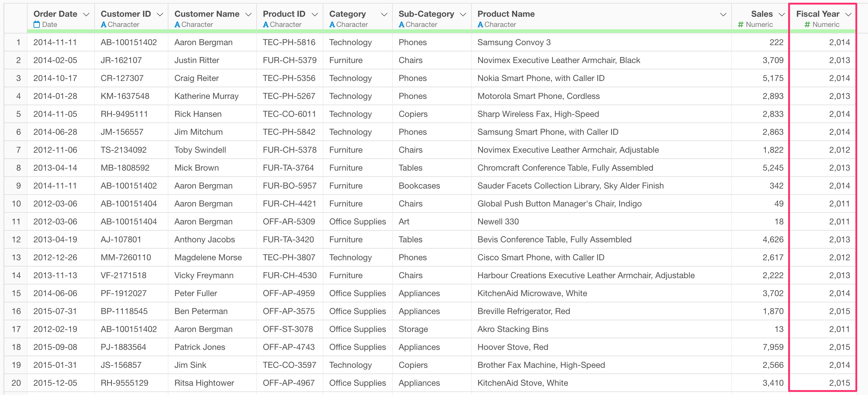Viewport: 868px width, 395px height.
Task: Expand the Category column menu arrow
Action: click(384, 14)
